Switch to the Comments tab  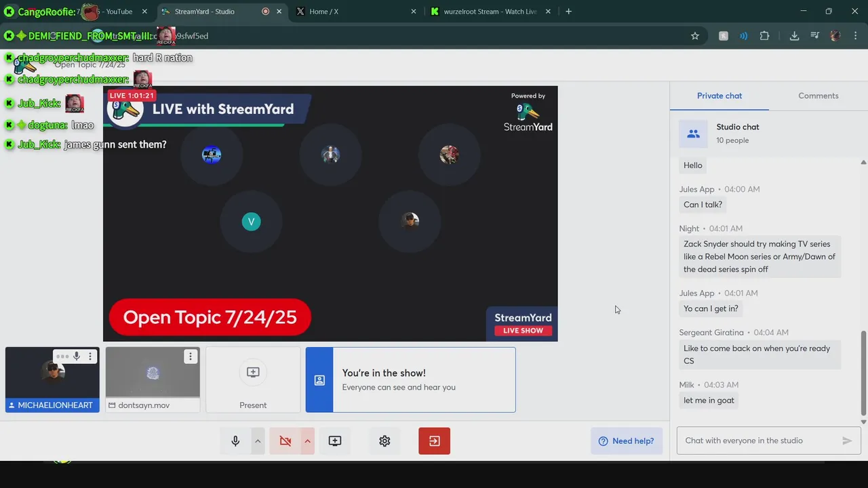[818, 96]
